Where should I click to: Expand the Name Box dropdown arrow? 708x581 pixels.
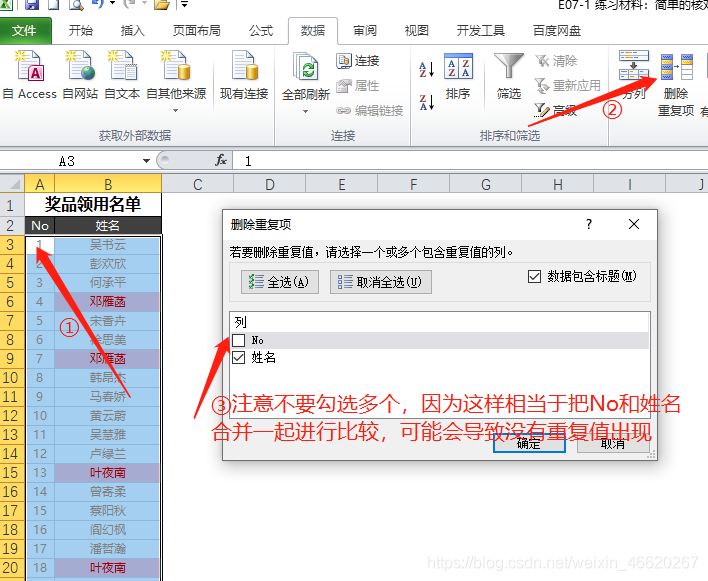146,161
